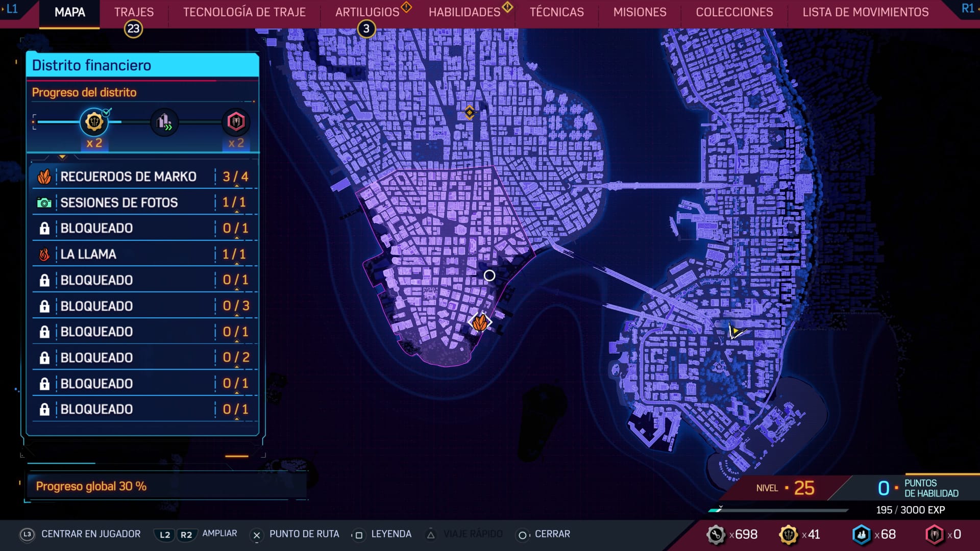Switch to the Misiones tab
The image size is (980, 551).
(640, 12)
